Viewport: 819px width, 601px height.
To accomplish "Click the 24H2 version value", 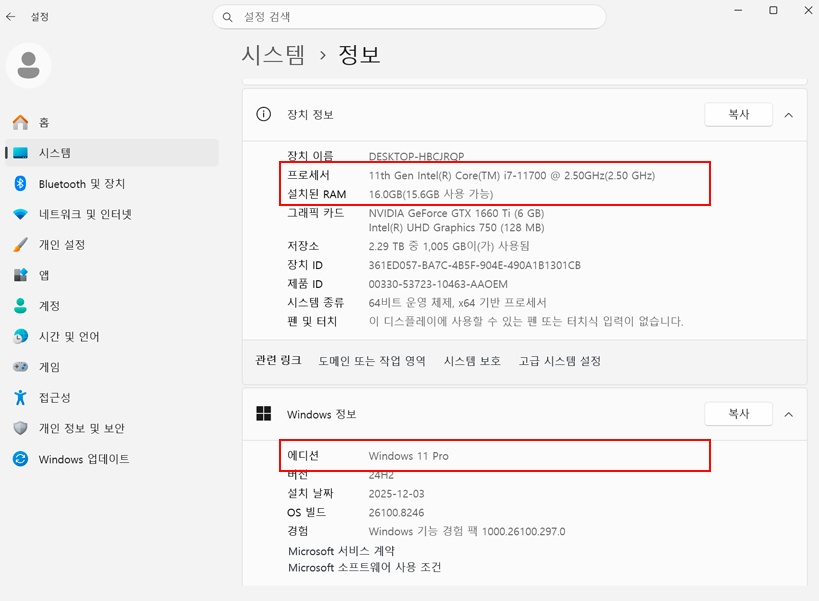I will coord(381,475).
